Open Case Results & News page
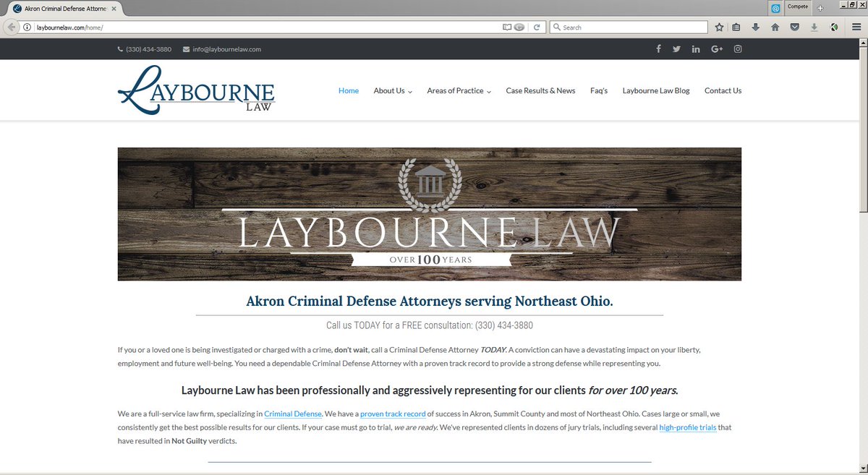868x475 pixels. point(540,91)
